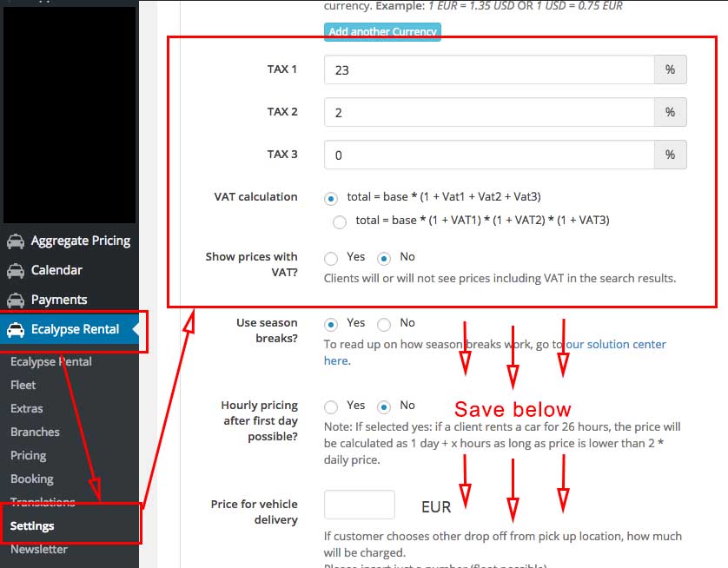This screenshot has height=568, width=728.
Task: Open the Payments menu item
Action: (x=59, y=300)
